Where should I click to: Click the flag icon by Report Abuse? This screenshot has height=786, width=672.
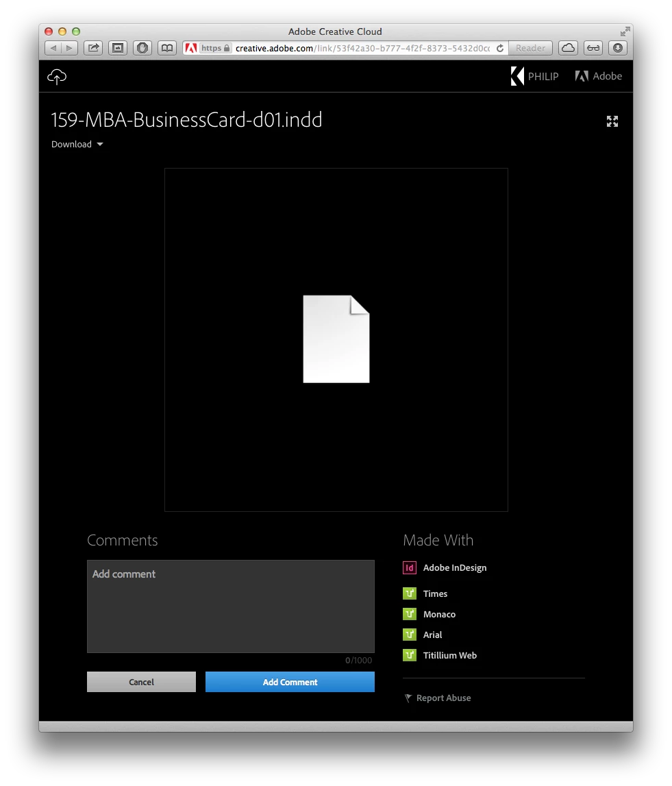(x=408, y=698)
